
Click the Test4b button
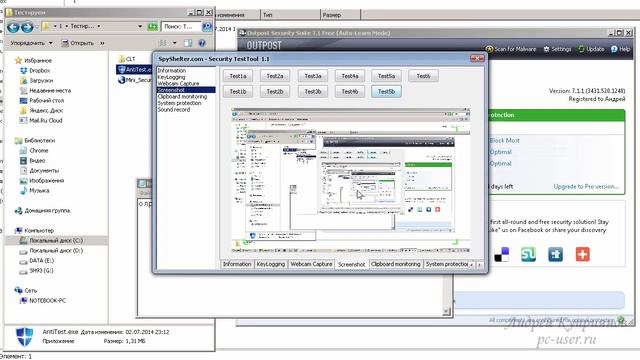[x=350, y=91]
